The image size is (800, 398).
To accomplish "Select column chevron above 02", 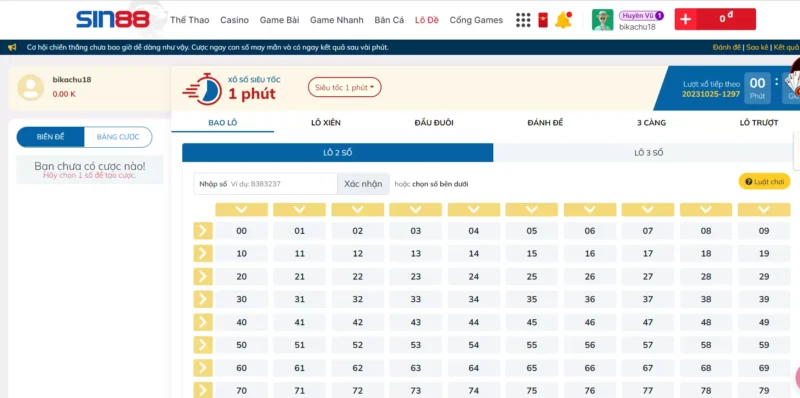I will (358, 210).
